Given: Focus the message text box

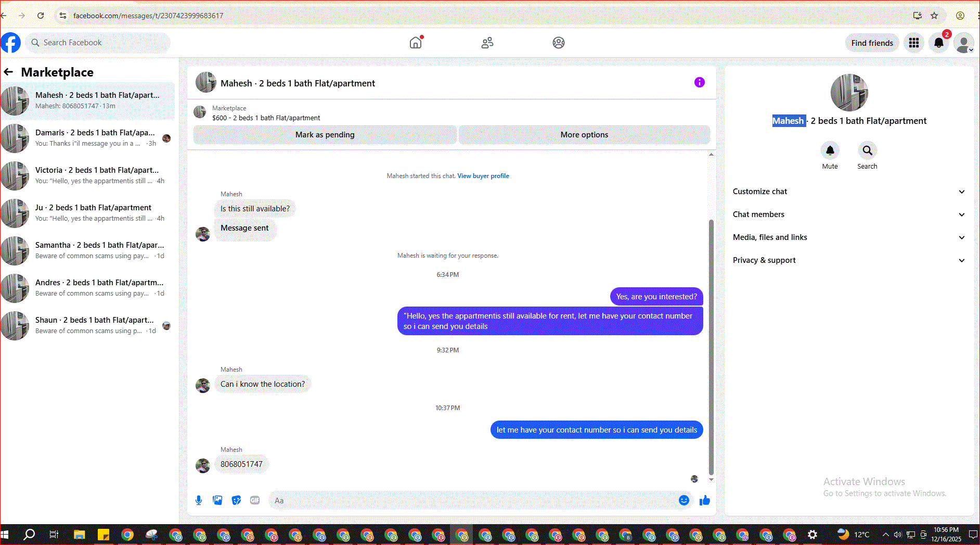Looking at the screenshot, I should coord(473,500).
